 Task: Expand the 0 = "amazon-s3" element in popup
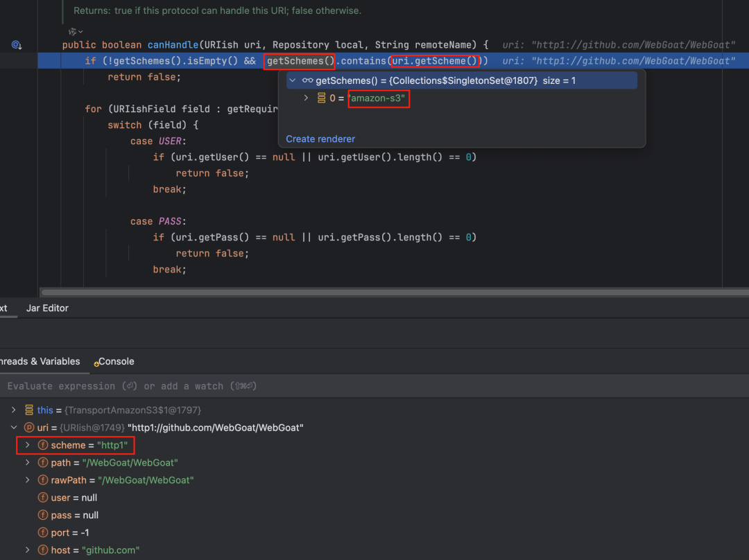[307, 98]
